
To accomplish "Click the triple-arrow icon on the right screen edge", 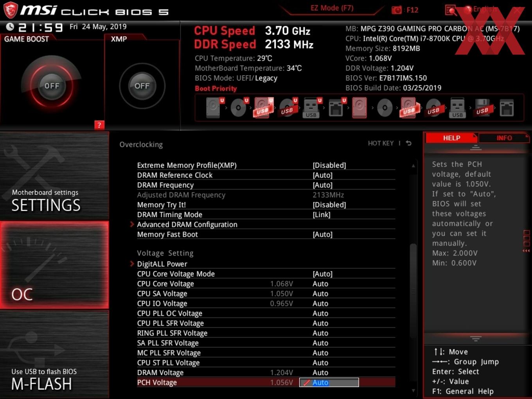I will click(526, 251).
